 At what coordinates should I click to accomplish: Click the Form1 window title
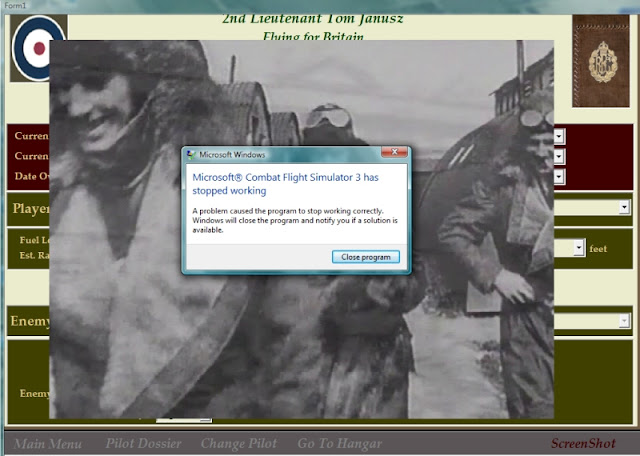coord(15,6)
